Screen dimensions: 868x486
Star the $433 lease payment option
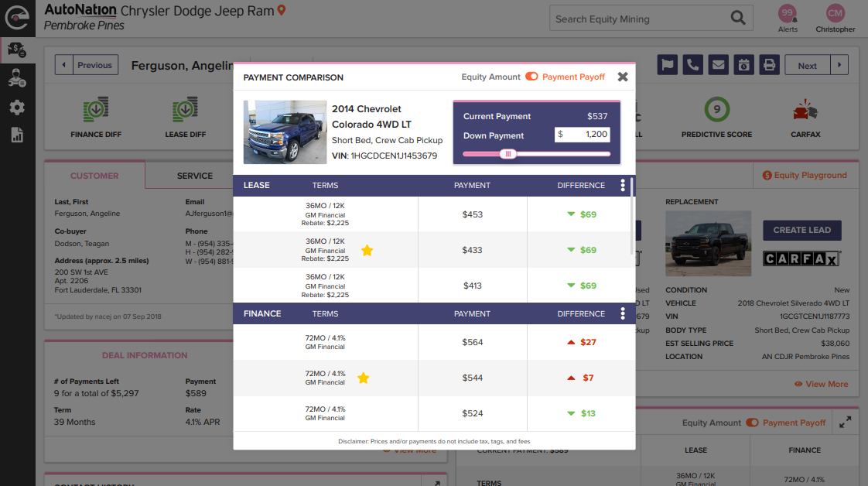pyautogui.click(x=367, y=250)
